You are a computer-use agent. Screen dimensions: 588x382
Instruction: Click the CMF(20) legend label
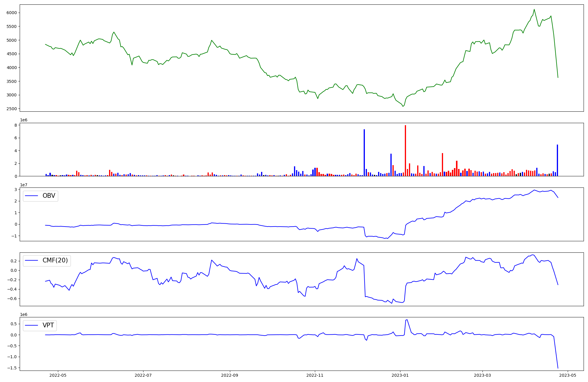(55, 260)
